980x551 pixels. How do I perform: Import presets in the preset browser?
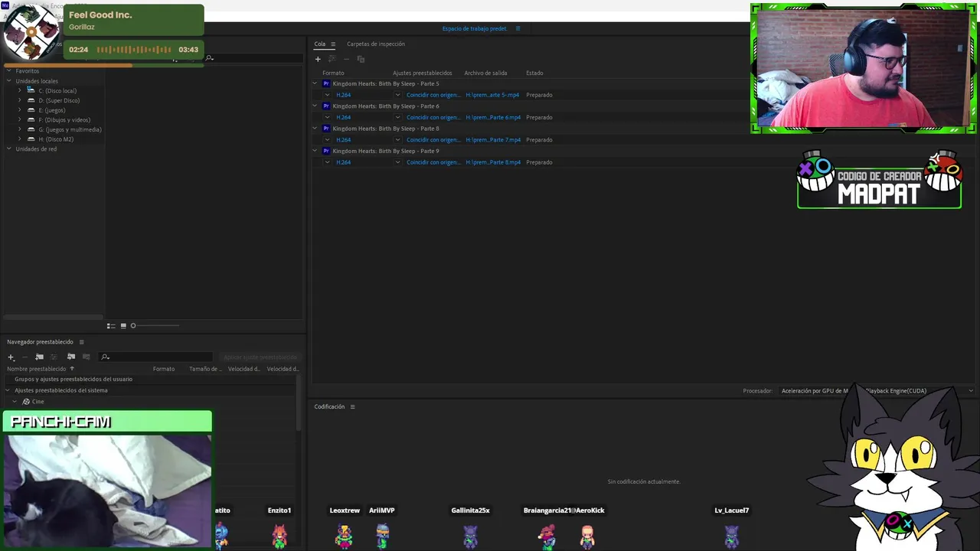point(71,357)
